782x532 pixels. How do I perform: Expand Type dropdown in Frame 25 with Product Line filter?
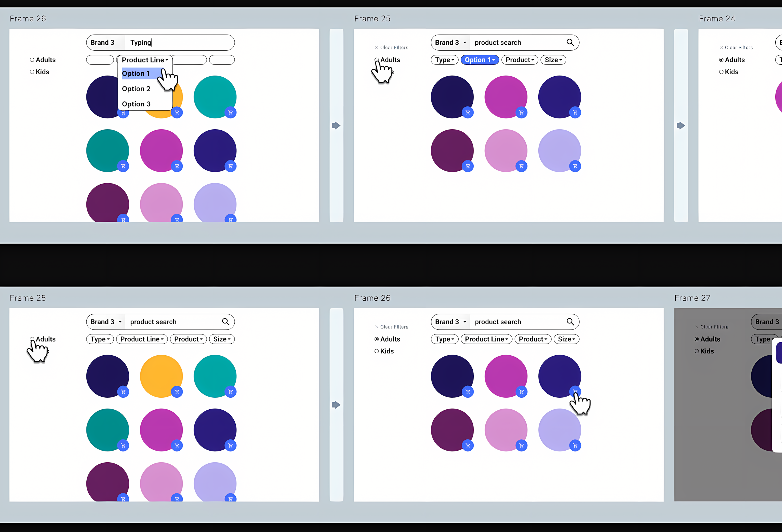click(x=100, y=339)
